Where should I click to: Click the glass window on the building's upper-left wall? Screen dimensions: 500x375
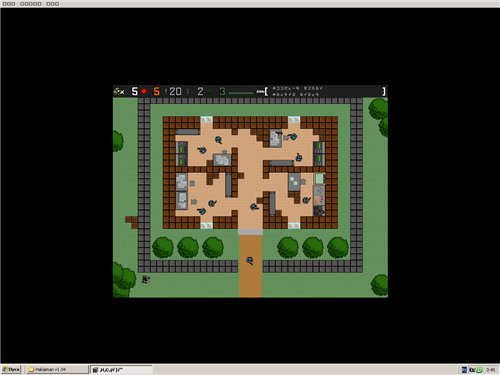coord(206,120)
